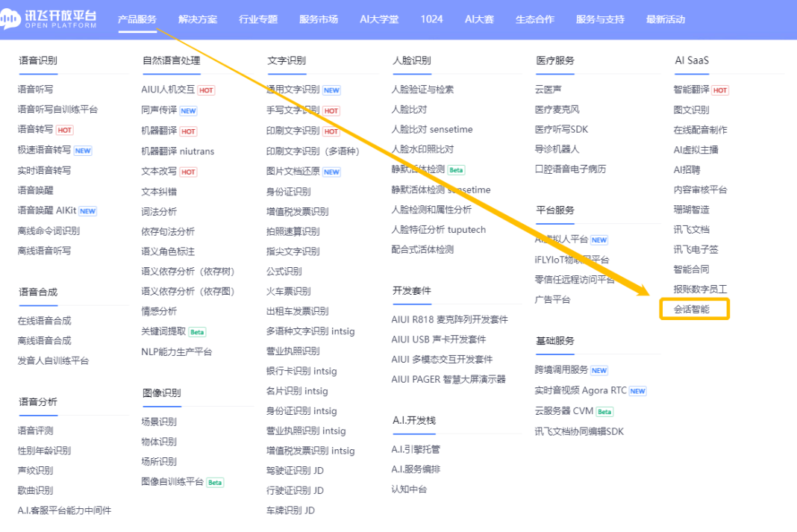Click the highlighted 会话智能 link
Viewport: 797px width, 532px height.
coord(692,308)
